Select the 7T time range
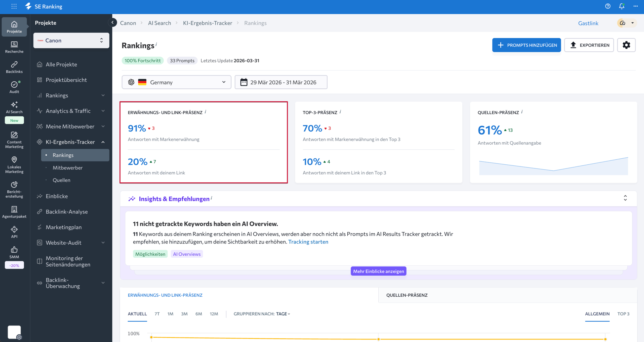Viewport: 644px width, 342px height. coord(157,314)
